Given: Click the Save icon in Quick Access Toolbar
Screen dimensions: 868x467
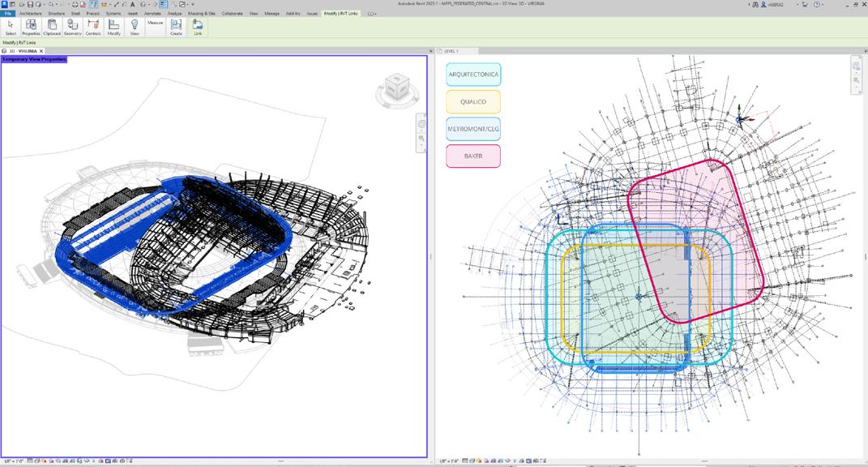Looking at the screenshot, I should [x=31, y=4].
